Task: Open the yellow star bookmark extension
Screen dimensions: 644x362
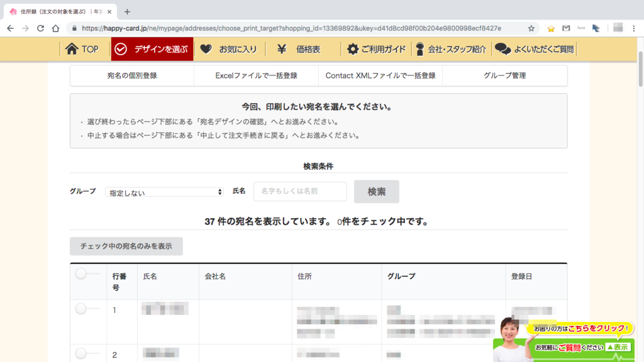Action: pos(551,28)
